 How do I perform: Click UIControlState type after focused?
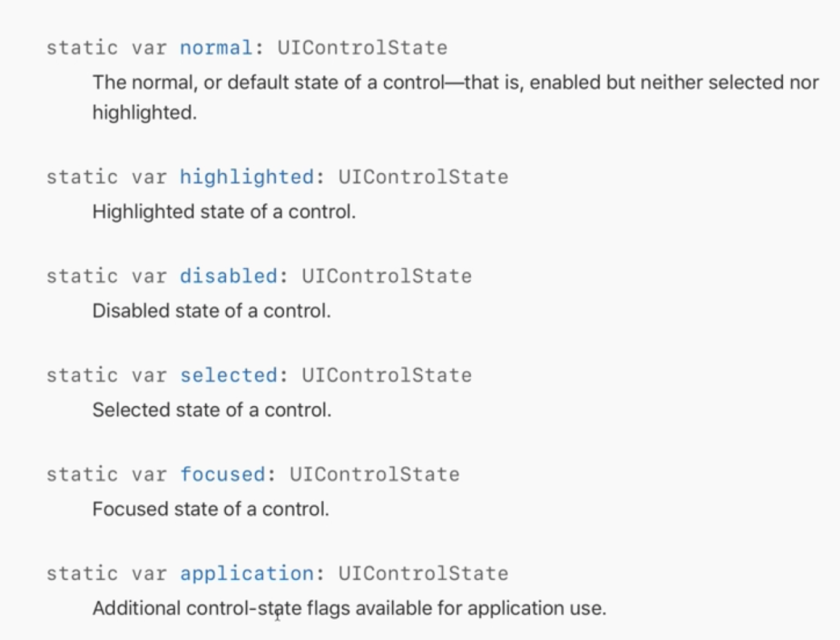[x=374, y=474]
